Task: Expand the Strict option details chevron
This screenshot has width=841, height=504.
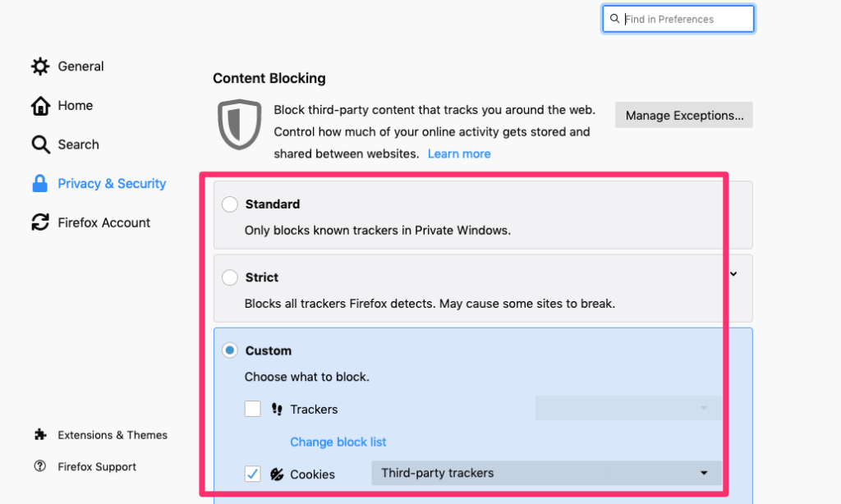Action: tap(733, 273)
